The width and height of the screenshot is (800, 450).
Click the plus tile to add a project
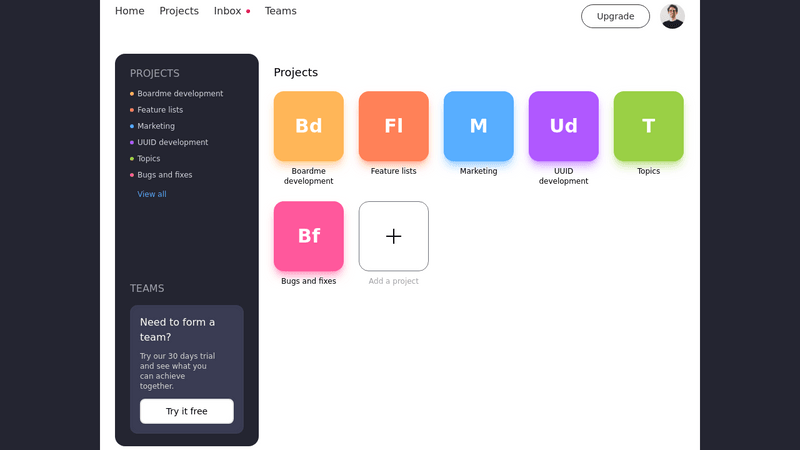pos(393,236)
